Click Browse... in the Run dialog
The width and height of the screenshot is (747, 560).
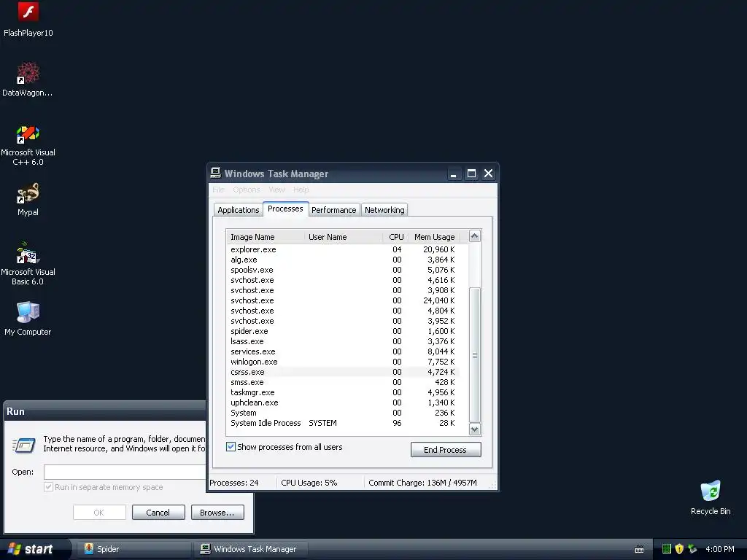217,513
